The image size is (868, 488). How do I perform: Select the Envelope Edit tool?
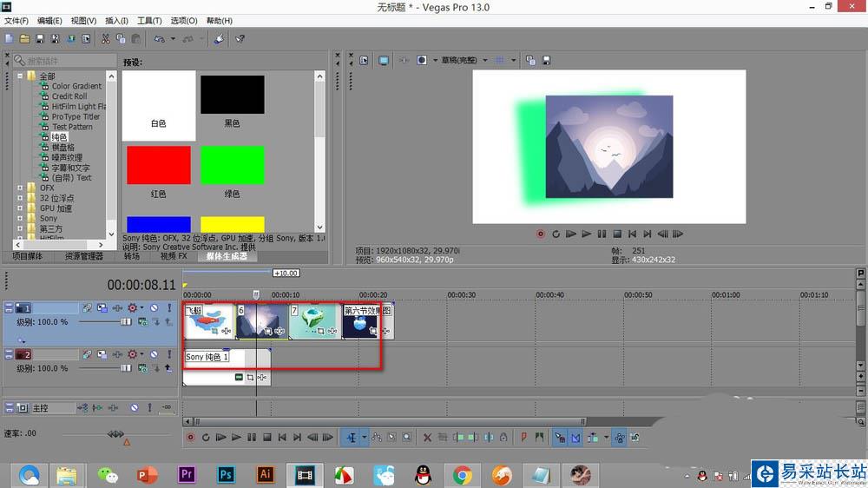coord(377,438)
